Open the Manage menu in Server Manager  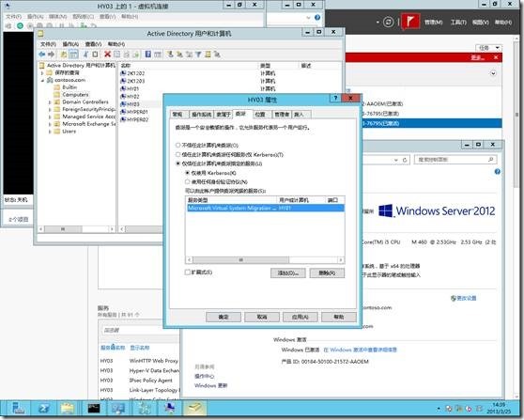tap(433, 23)
